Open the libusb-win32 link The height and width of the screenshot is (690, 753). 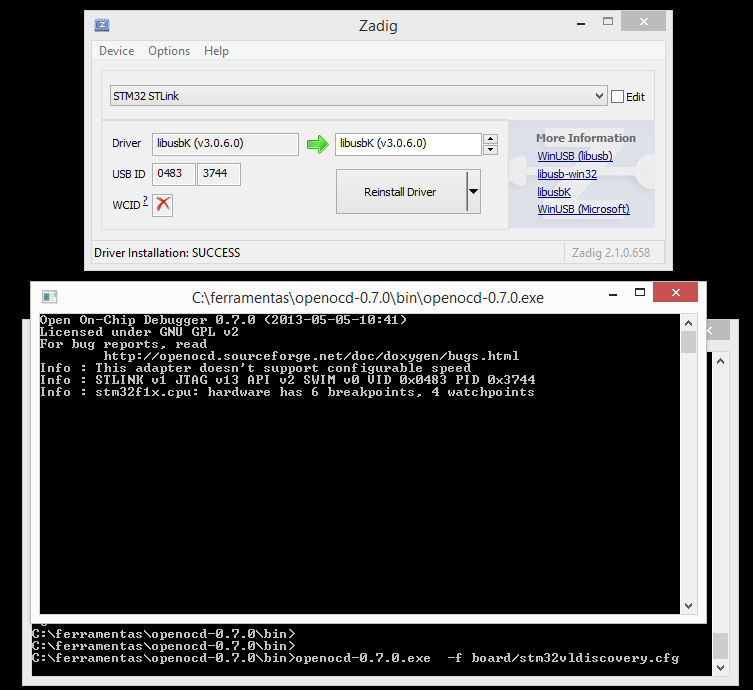pos(567,174)
